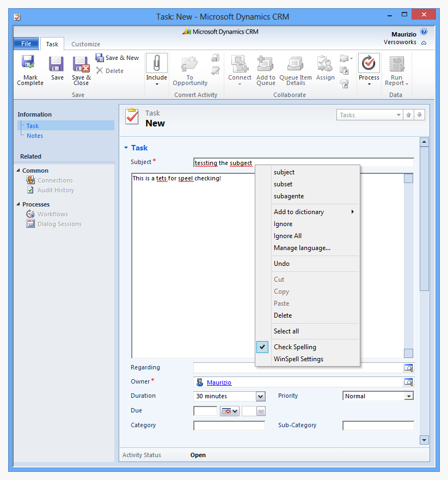Open the File ribbon tab
The width and height of the screenshot is (448, 480).
click(x=26, y=44)
